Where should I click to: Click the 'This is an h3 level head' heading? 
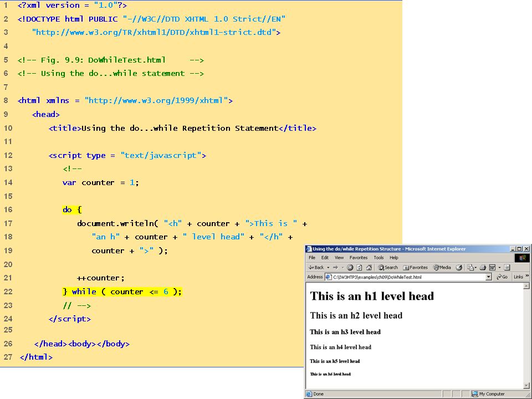point(345,332)
